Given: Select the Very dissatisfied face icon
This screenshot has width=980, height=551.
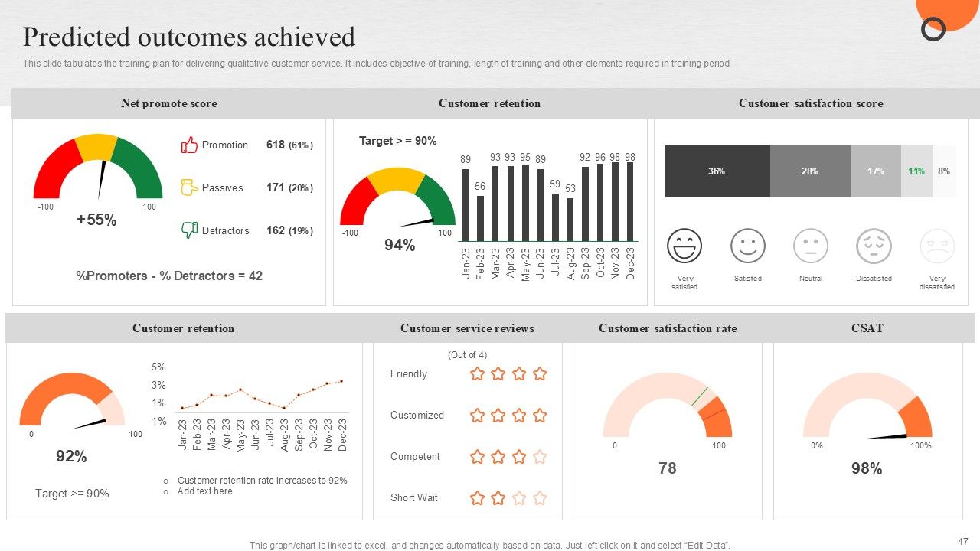Looking at the screenshot, I should pyautogui.click(x=937, y=246).
